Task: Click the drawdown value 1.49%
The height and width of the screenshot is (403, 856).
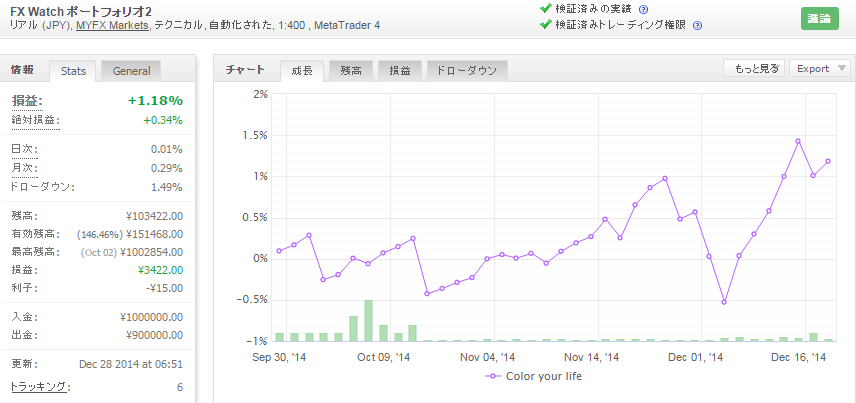Action: [167, 187]
